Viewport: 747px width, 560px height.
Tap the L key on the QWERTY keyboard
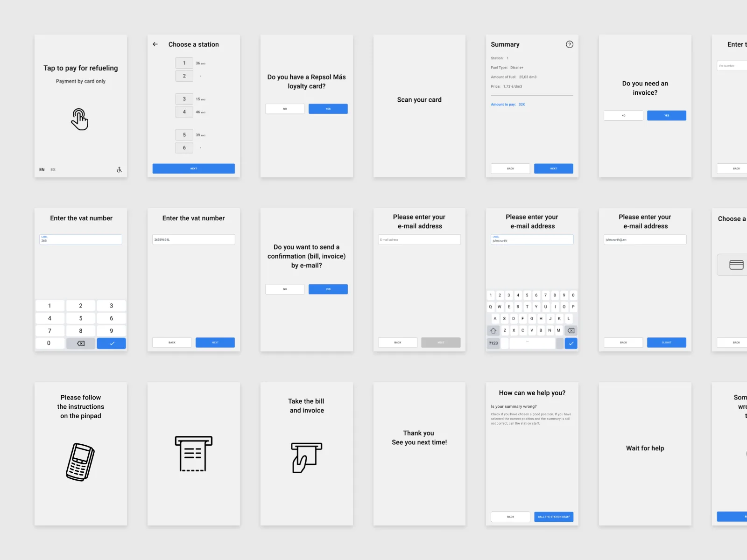[569, 319]
